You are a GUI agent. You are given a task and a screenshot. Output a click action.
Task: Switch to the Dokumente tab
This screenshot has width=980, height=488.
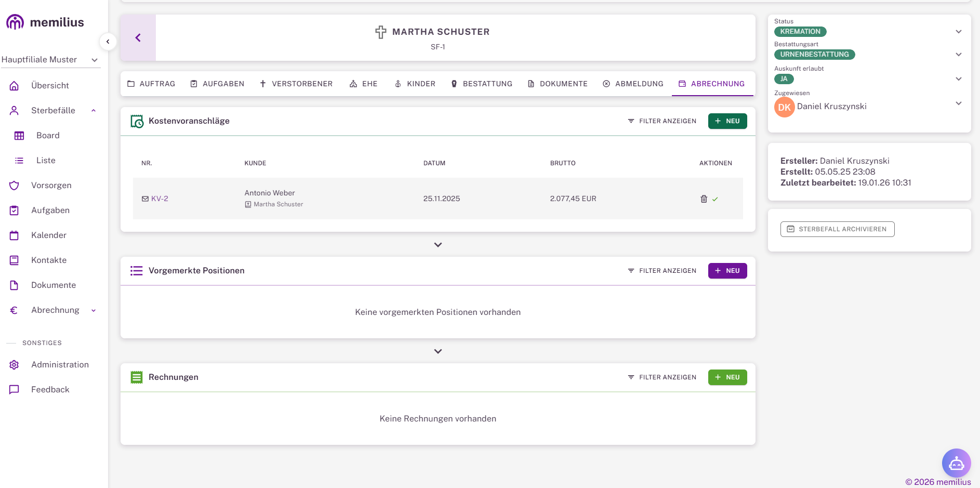click(x=558, y=84)
